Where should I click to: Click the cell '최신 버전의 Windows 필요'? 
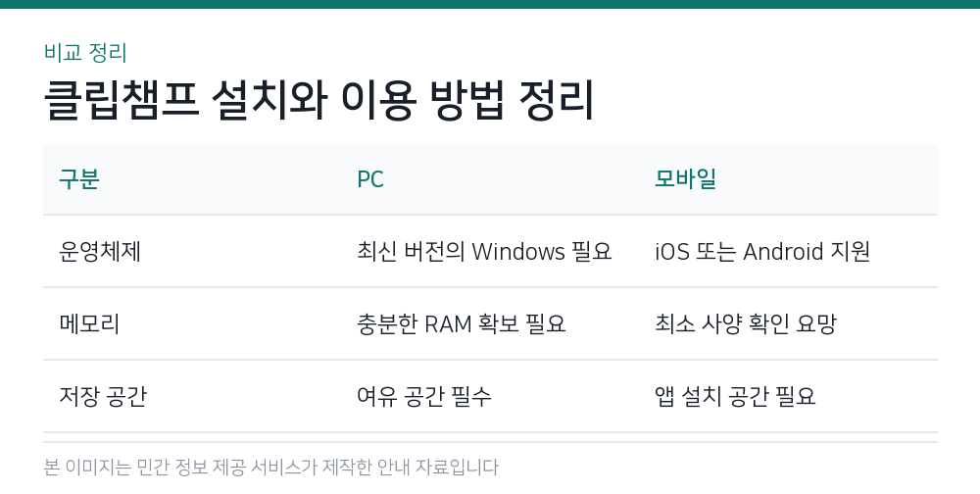(484, 251)
